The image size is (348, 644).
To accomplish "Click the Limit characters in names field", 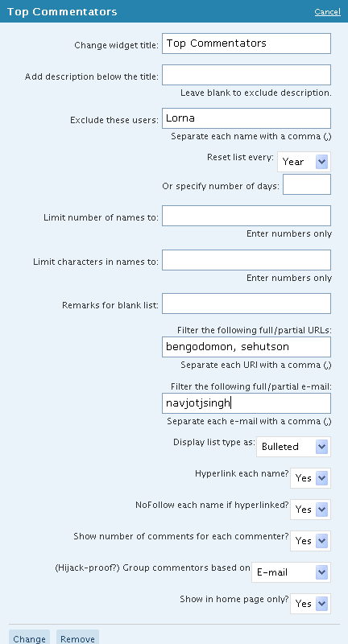I will 246,260.
